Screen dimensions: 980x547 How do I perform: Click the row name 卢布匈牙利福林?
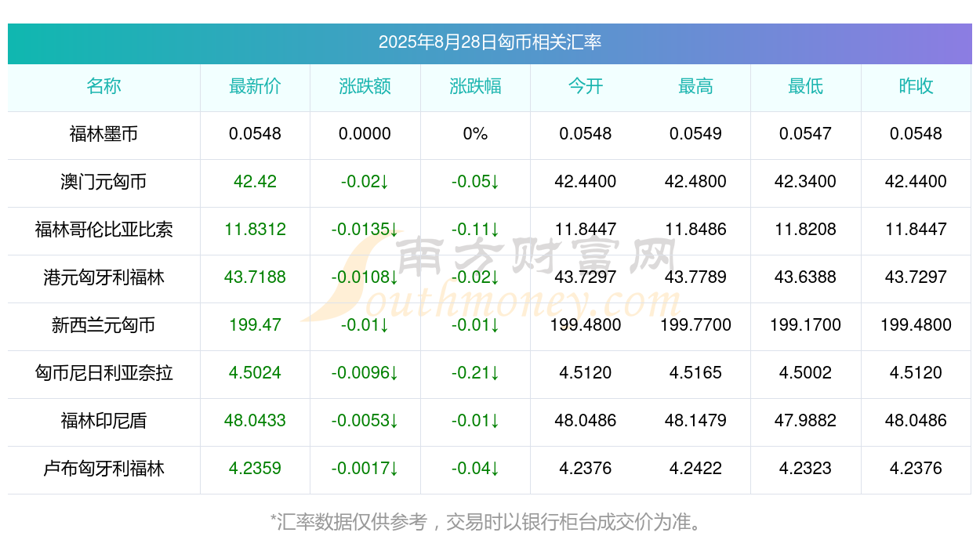coord(103,469)
